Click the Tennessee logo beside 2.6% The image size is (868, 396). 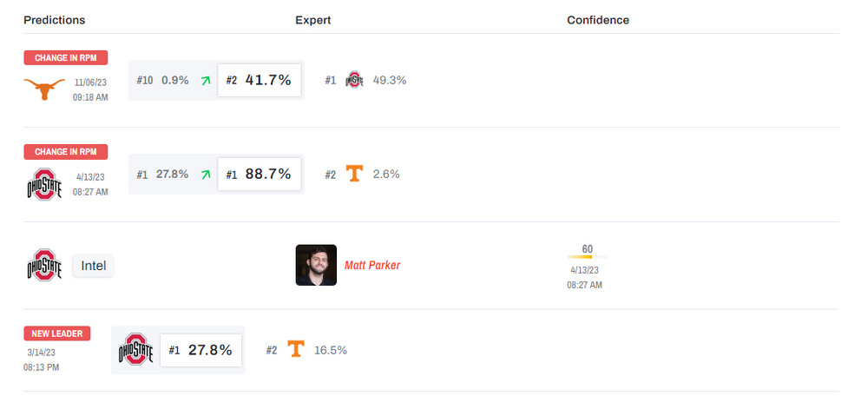(x=354, y=174)
